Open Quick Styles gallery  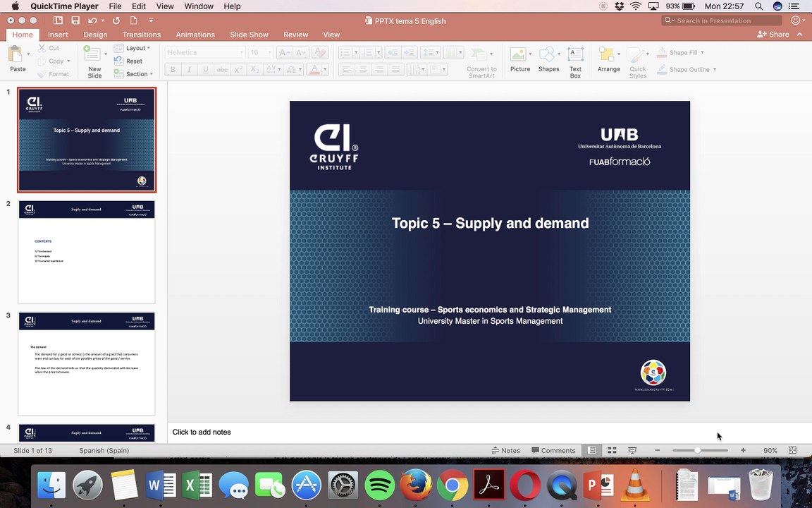637,62
